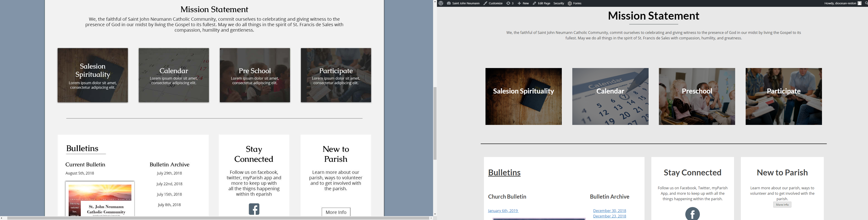Viewport: 868px width, 220px height.
Task: Click the round Facebook icon under Stay Connected
Action: click(x=692, y=214)
